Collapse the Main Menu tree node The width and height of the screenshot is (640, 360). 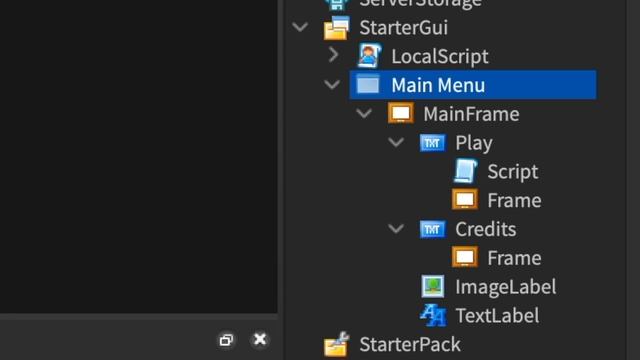tap(332, 84)
